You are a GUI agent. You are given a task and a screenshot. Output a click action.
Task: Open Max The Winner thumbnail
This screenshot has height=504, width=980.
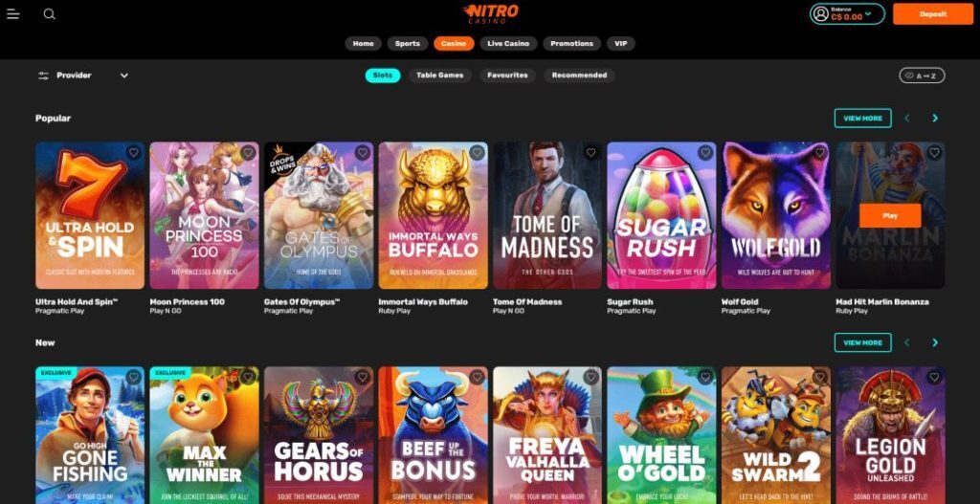click(205, 435)
